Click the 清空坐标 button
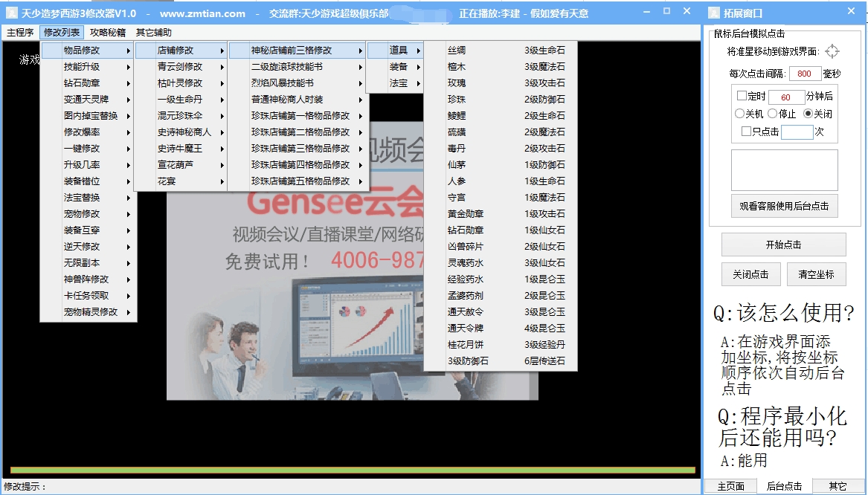Screen dimensions: 868x495 [x=816, y=274]
